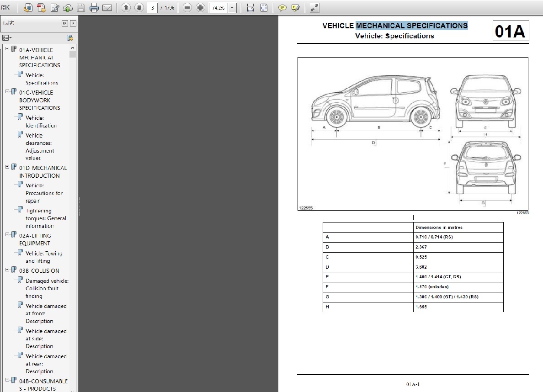Open the bookmarks options menu dropdown

pos(7,38)
